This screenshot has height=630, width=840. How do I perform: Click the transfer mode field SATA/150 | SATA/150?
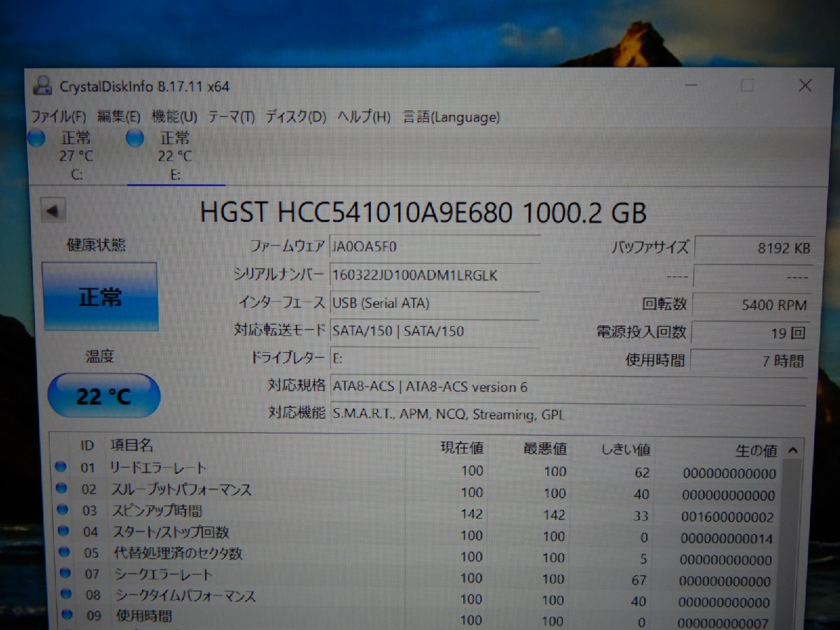pos(434,330)
